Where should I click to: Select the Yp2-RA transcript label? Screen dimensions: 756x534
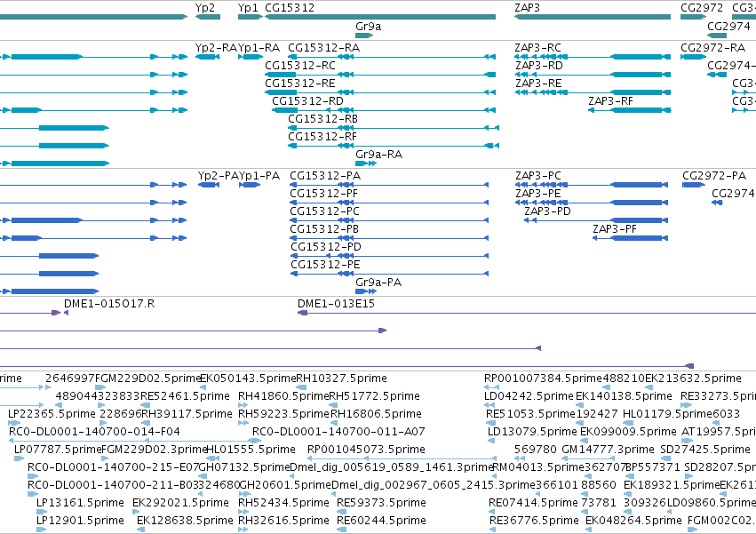(216, 48)
